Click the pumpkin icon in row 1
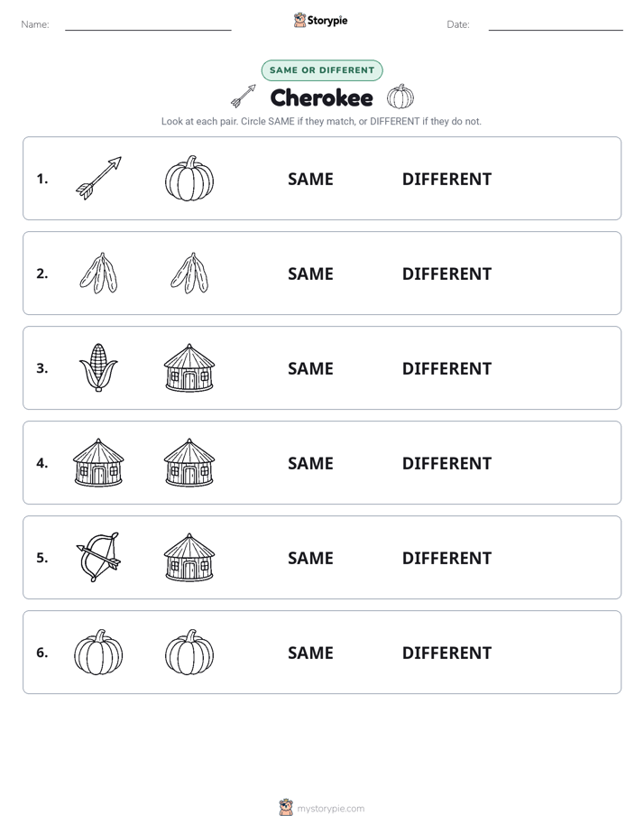This screenshot has height=834, width=644. [189, 178]
